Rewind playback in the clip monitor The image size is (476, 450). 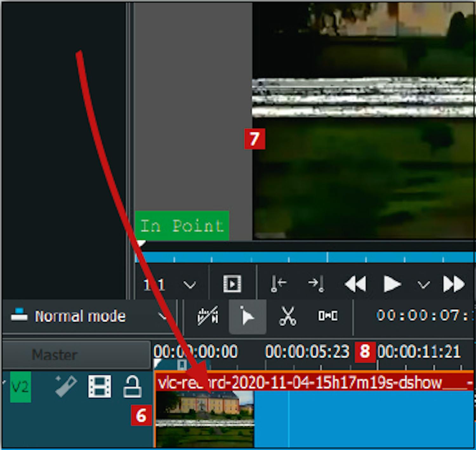point(355,284)
